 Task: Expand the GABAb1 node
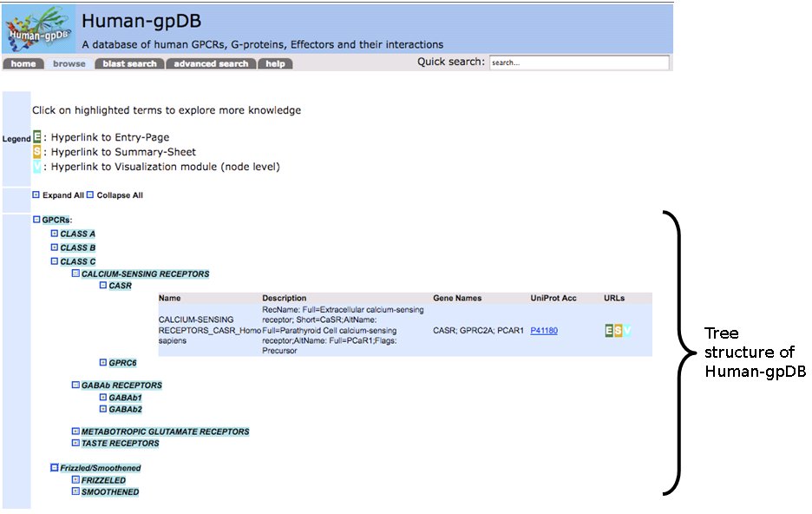coord(102,397)
